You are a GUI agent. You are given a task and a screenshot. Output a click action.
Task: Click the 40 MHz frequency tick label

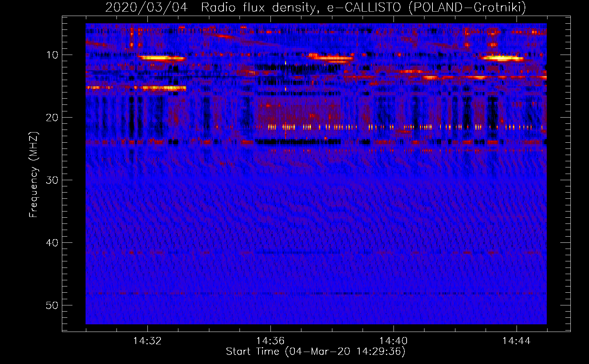click(52, 243)
